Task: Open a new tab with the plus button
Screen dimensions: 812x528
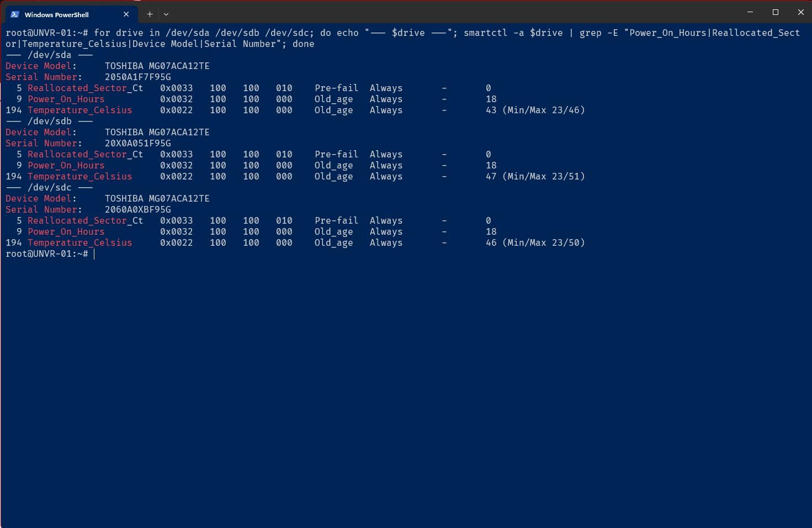Action: (x=150, y=14)
